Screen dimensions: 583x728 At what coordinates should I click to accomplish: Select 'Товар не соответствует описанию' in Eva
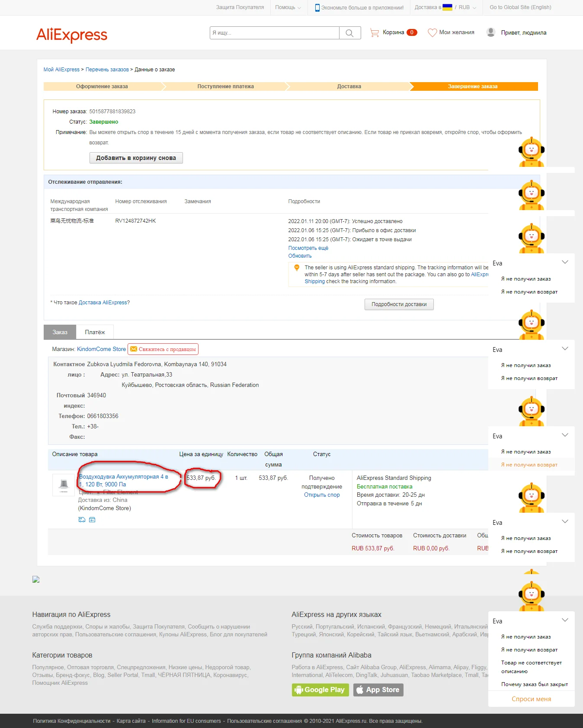tap(532, 667)
